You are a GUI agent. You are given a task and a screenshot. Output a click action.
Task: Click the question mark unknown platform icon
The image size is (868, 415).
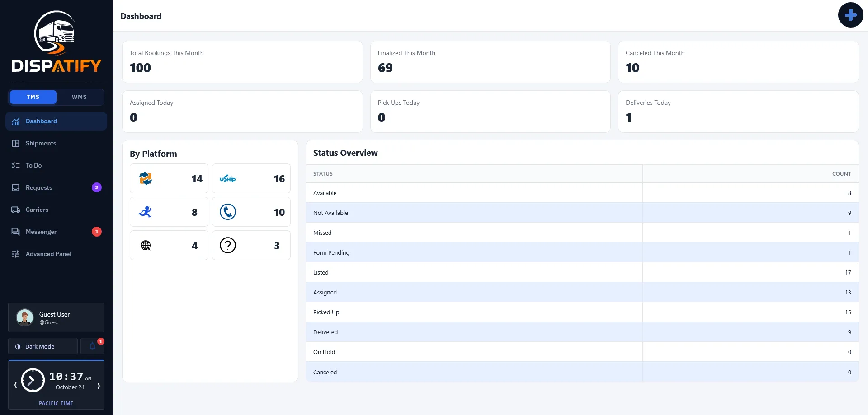pos(228,245)
